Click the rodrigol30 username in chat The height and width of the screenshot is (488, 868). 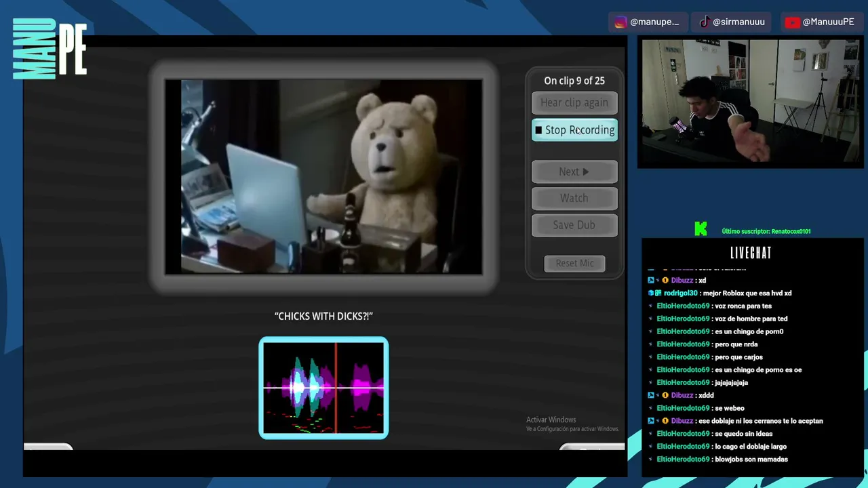pos(681,293)
